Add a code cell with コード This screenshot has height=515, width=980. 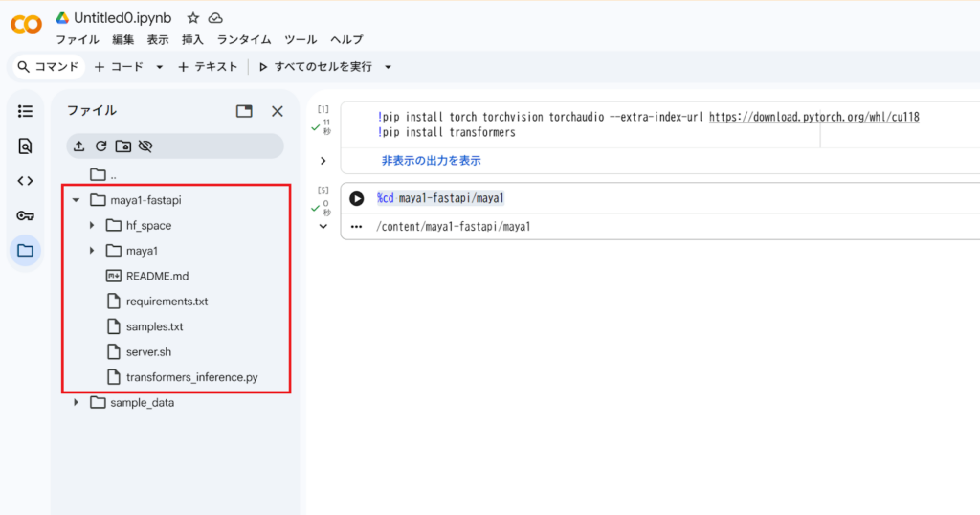click(x=120, y=67)
